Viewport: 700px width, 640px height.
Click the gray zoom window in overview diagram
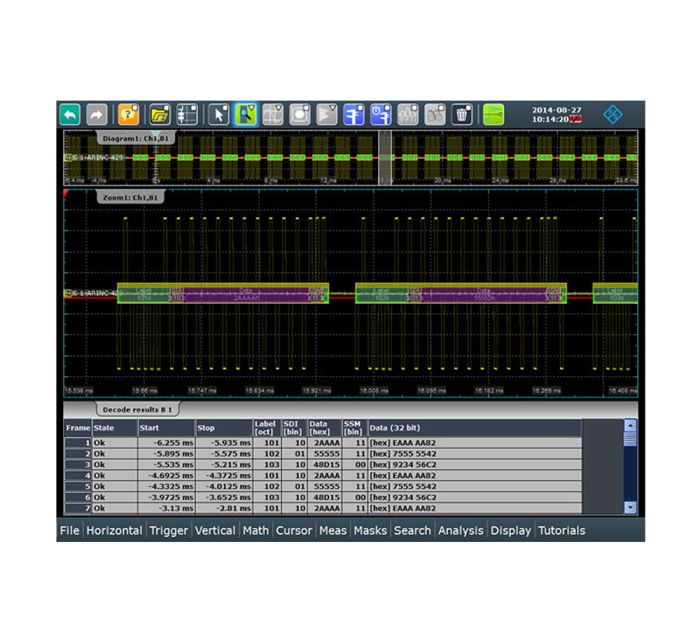coord(385,158)
